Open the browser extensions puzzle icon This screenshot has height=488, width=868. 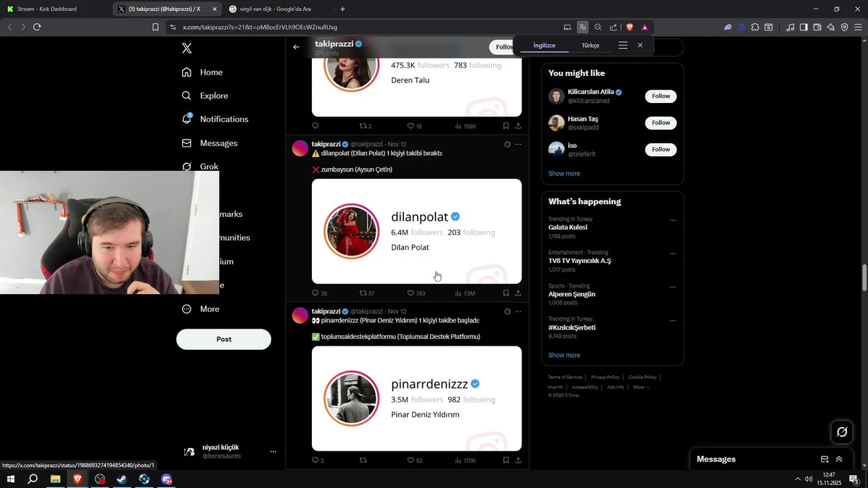click(755, 27)
